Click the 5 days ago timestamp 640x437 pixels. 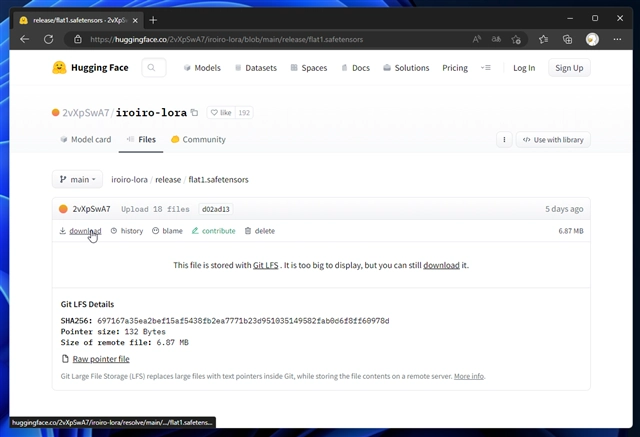(564, 209)
